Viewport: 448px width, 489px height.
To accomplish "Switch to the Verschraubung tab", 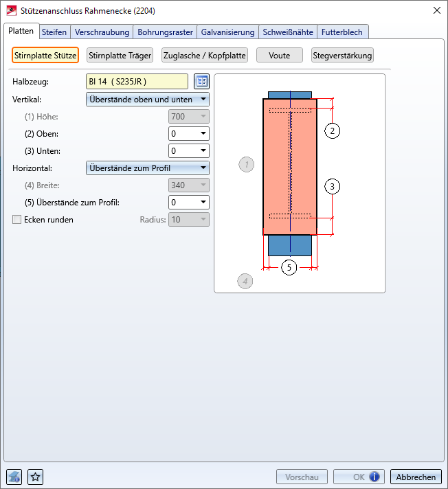I will 102,32.
